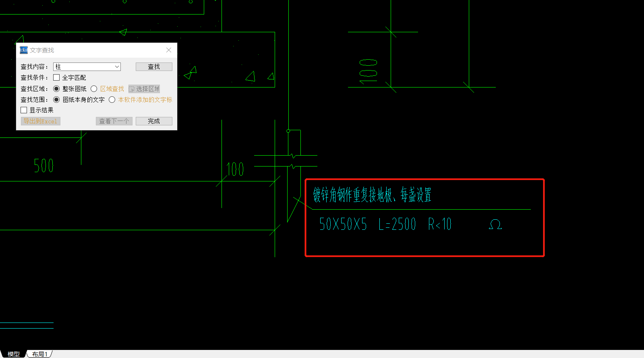The image size is (644, 358).
Task: Switch to the 模型 tab
Action: [13, 354]
